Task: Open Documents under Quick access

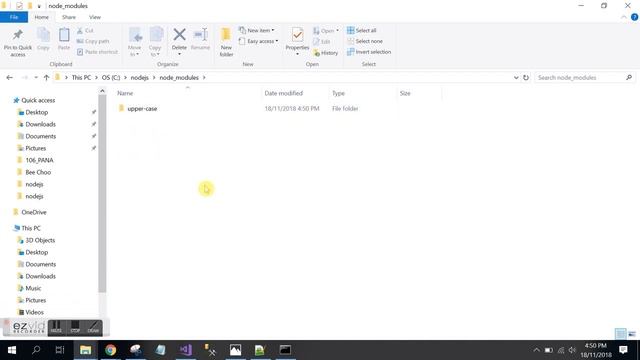Action: coord(40,136)
